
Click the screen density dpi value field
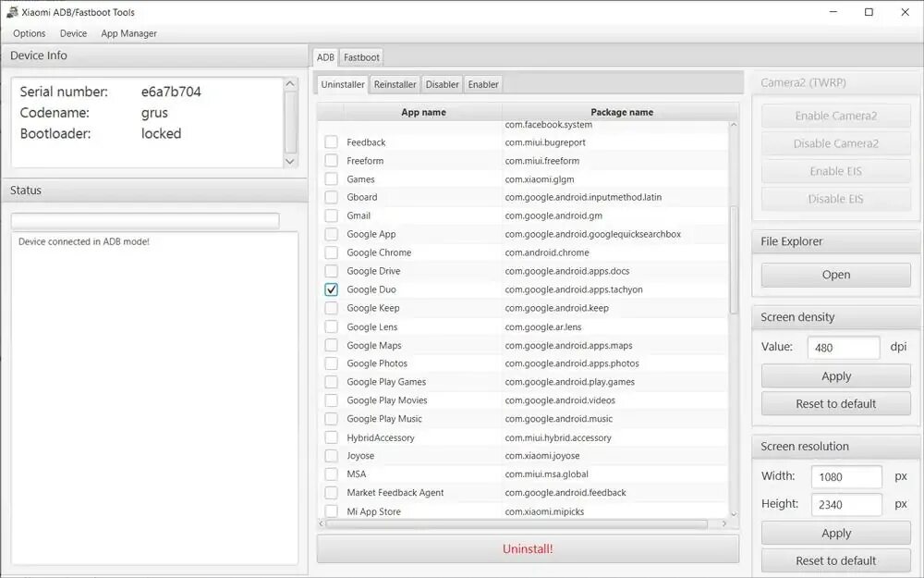844,348
